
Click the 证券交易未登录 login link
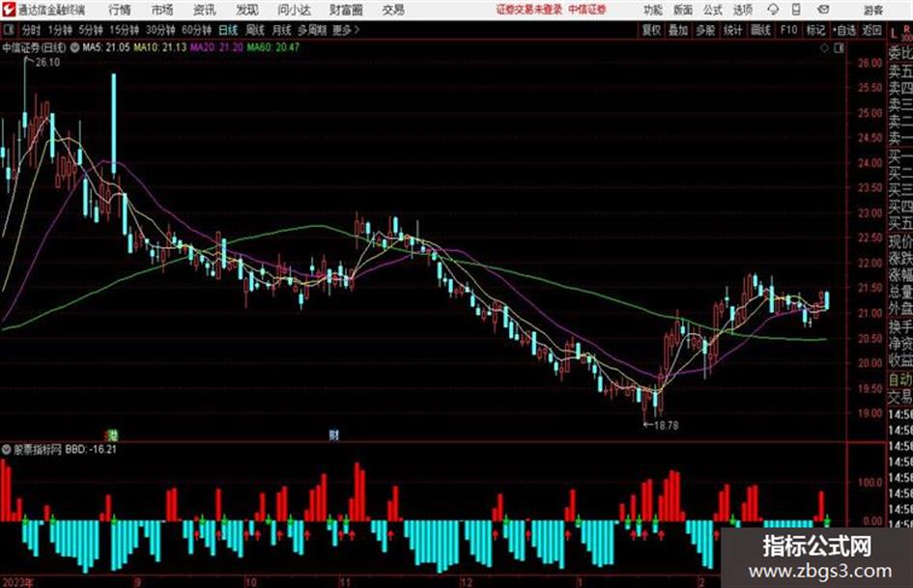(529, 10)
